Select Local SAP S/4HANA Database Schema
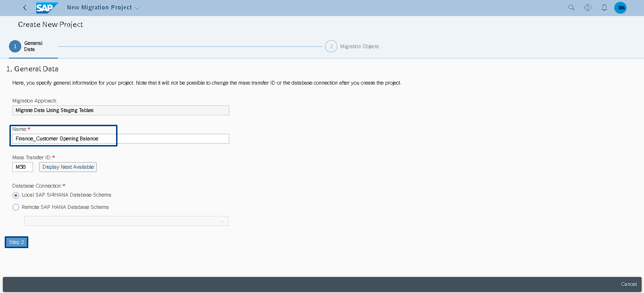 (16, 195)
